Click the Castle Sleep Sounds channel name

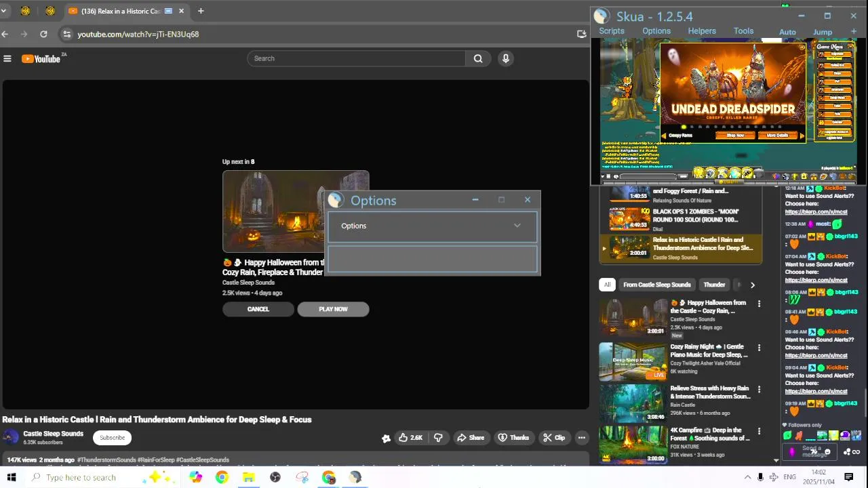click(x=53, y=434)
